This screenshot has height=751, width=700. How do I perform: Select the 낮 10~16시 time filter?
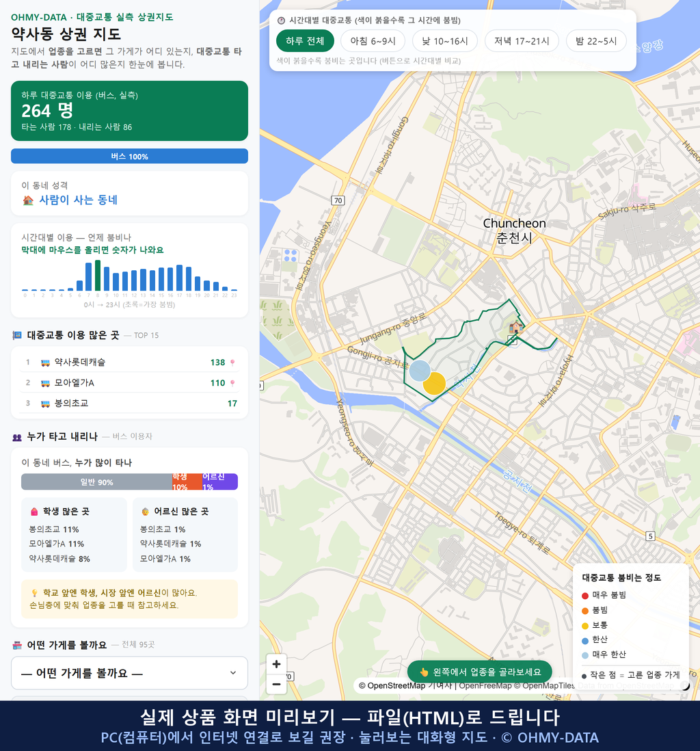445,41
